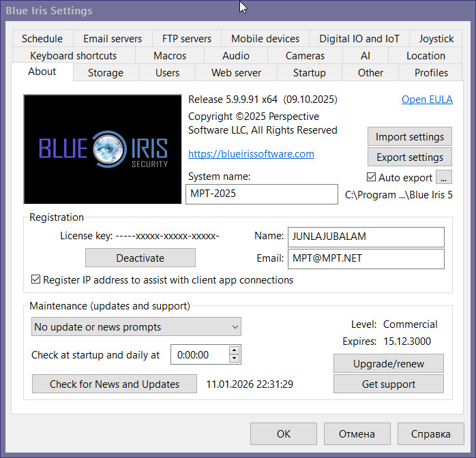Uncheck Register IP address for client connections

tap(36, 279)
